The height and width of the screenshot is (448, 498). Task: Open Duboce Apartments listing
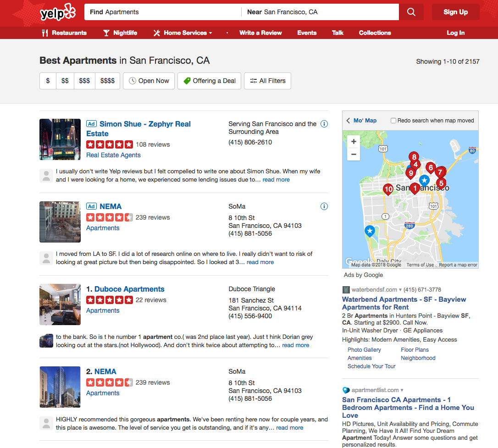coord(129,289)
